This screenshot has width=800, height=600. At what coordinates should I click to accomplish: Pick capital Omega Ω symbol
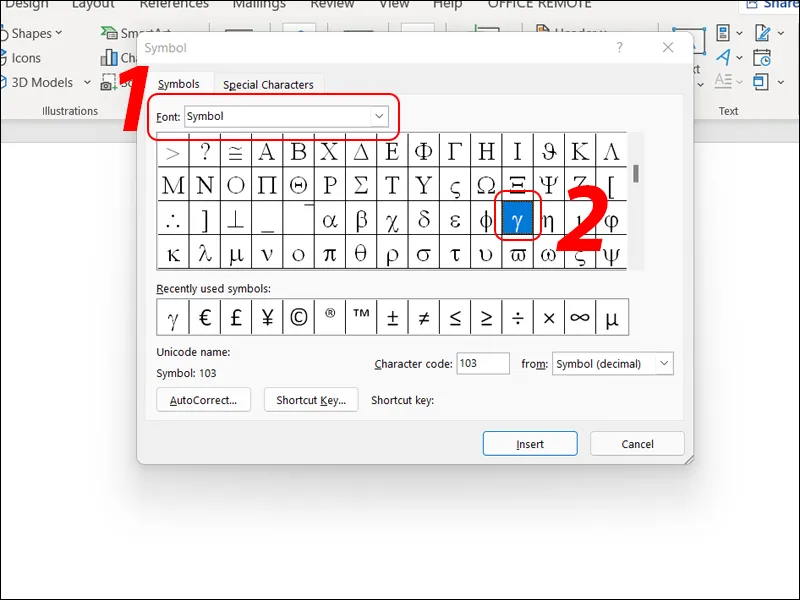click(486, 185)
